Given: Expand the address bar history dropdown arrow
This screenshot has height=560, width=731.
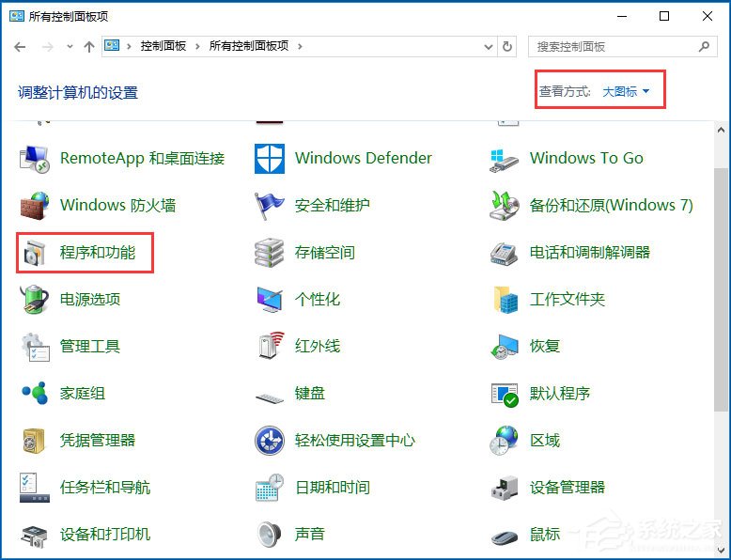Looking at the screenshot, I should pos(488,46).
